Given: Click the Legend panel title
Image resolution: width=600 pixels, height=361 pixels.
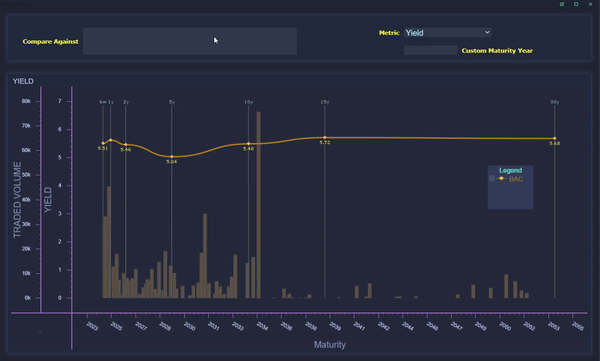Looking at the screenshot, I should tap(510, 170).
